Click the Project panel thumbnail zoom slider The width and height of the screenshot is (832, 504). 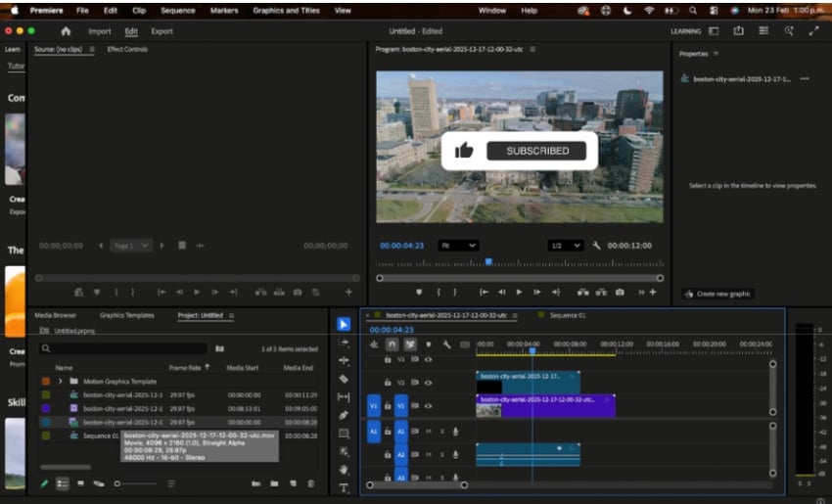[x=118, y=483]
